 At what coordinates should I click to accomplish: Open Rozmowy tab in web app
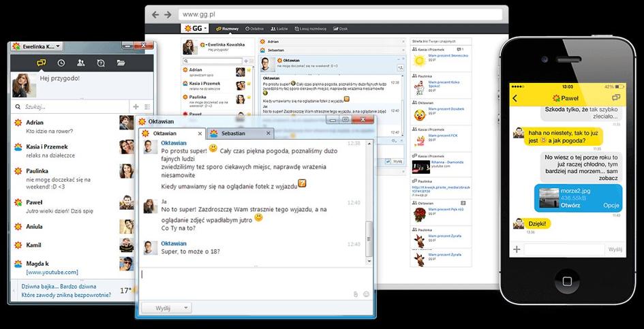pos(227,29)
